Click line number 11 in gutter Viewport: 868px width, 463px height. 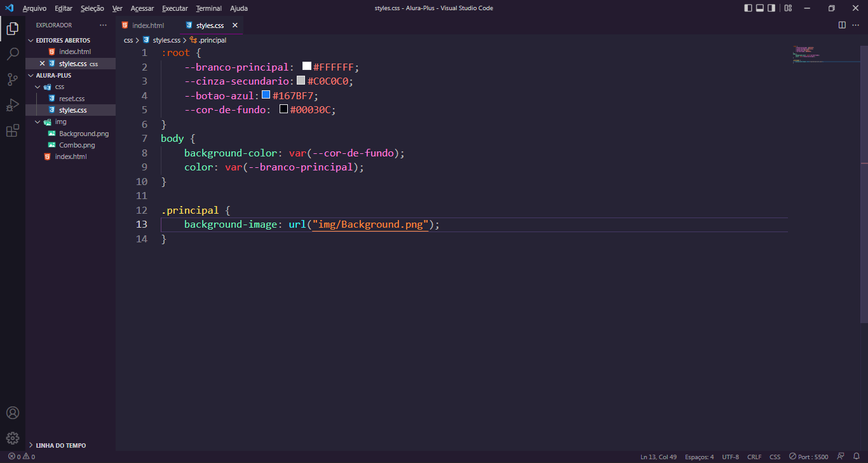click(142, 196)
